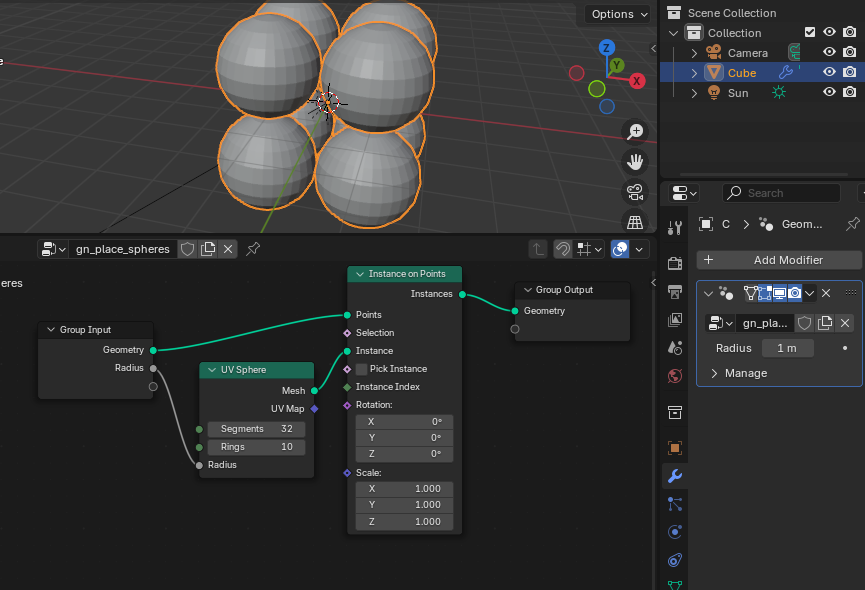Duplicate node group with new copy icon
Image resolution: width=865 pixels, height=590 pixels.
[x=208, y=249]
